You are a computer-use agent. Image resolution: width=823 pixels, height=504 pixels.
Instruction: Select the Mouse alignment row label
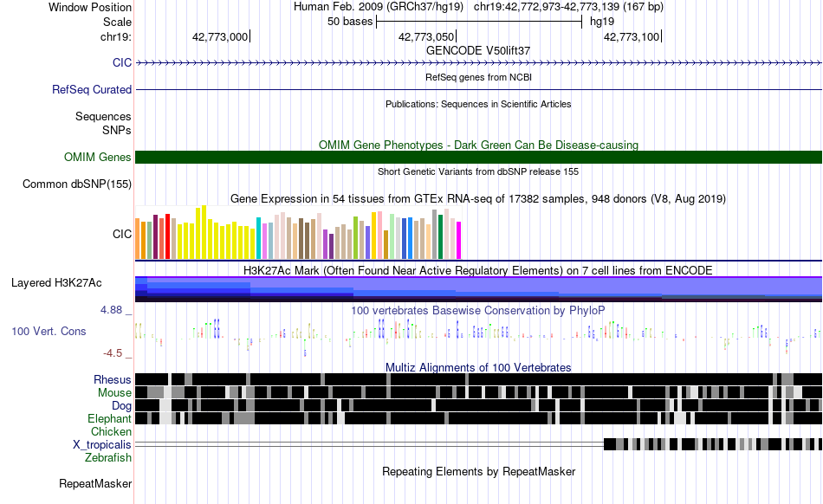point(114,393)
